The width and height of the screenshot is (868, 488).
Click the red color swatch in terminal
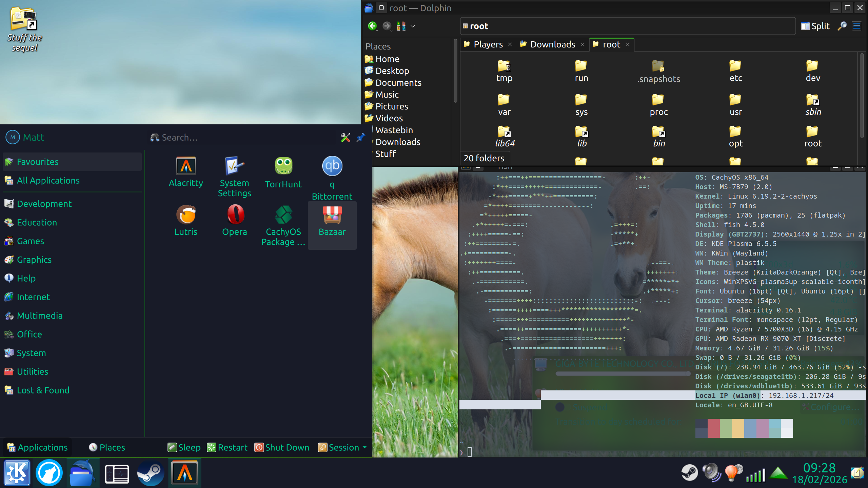(713, 428)
